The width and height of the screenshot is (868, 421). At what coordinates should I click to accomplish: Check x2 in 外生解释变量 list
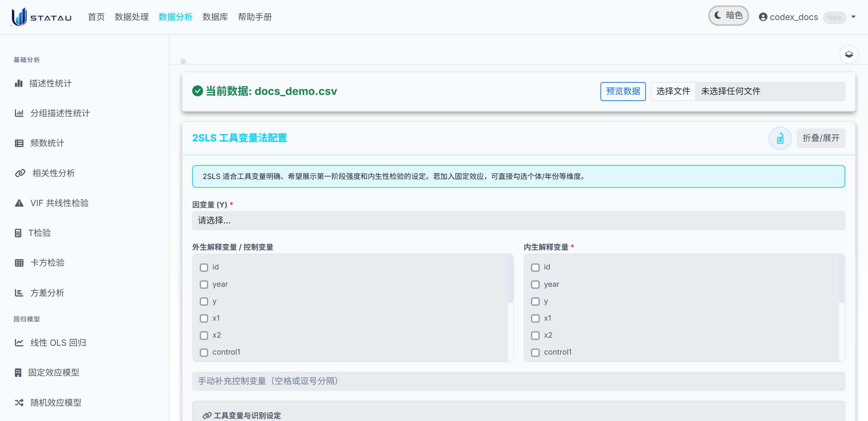click(204, 335)
